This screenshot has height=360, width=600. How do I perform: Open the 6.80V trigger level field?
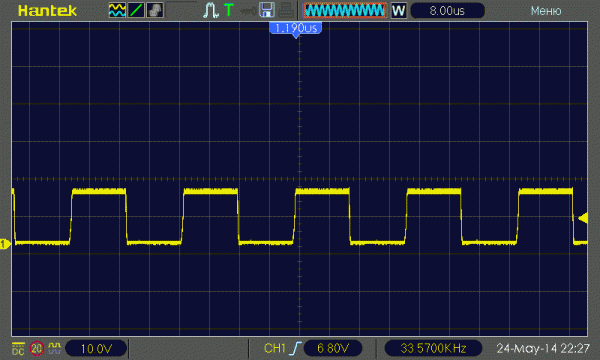[x=333, y=348]
